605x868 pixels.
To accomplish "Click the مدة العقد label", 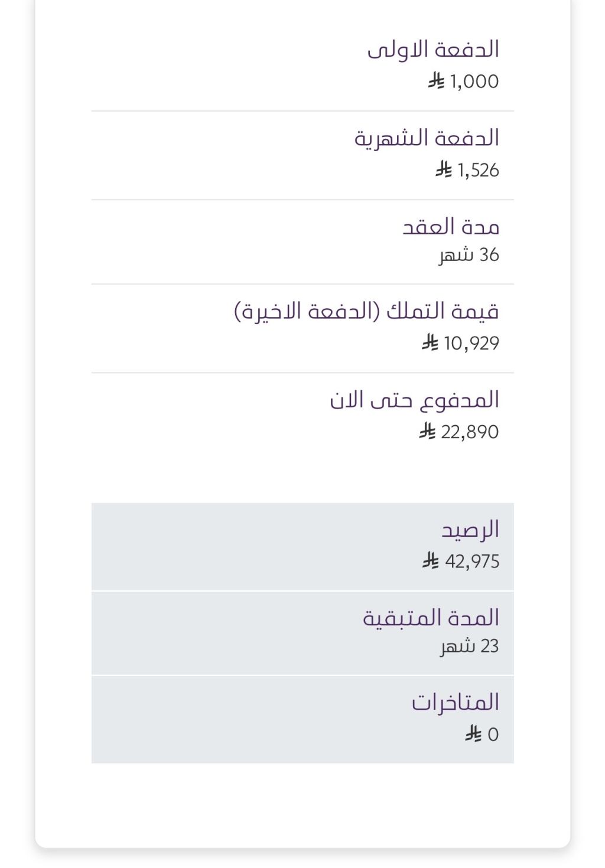I will click(x=451, y=227).
